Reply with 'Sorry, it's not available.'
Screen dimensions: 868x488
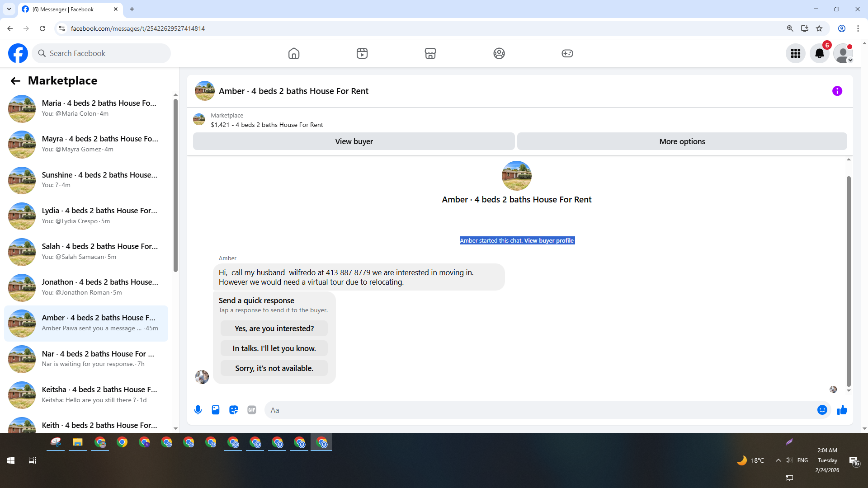(274, 368)
